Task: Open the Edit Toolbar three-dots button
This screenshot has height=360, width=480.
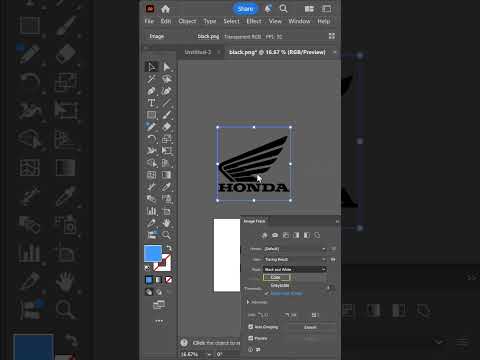Action: [159, 321]
